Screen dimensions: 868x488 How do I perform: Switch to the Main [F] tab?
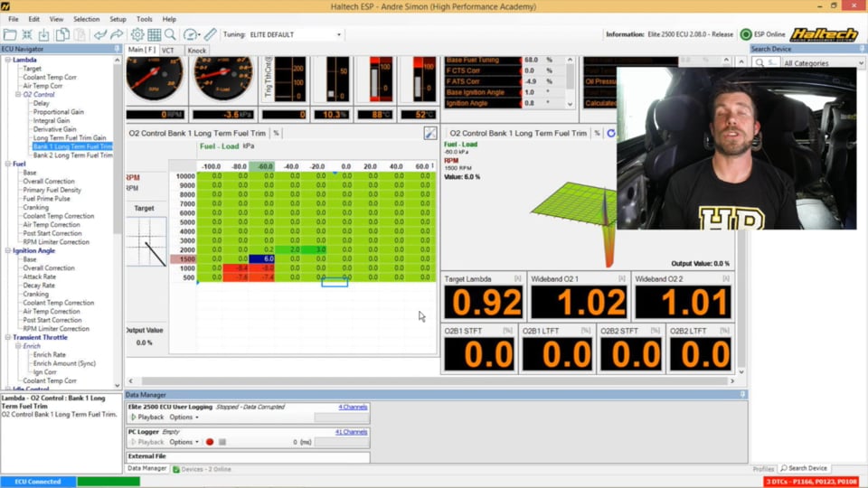coord(142,50)
